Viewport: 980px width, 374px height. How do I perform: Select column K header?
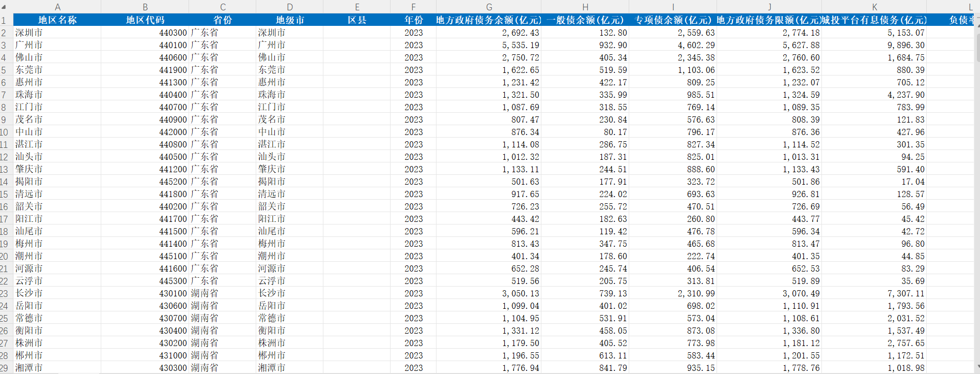[x=874, y=7]
